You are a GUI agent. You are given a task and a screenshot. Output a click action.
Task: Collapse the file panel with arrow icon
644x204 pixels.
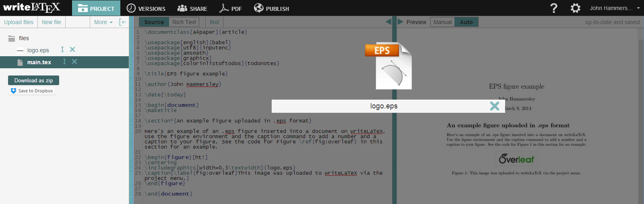pyautogui.click(x=123, y=22)
